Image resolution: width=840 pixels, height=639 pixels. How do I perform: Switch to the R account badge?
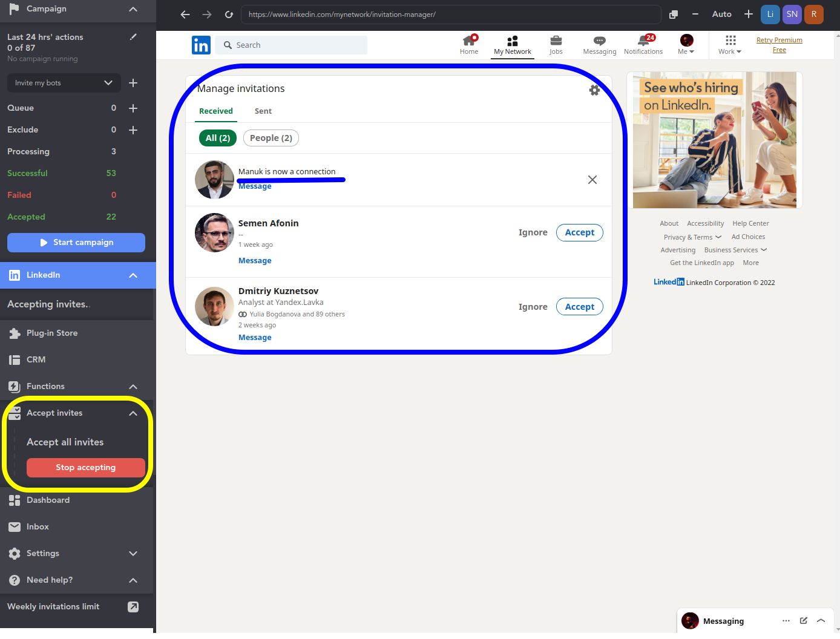[x=814, y=14]
